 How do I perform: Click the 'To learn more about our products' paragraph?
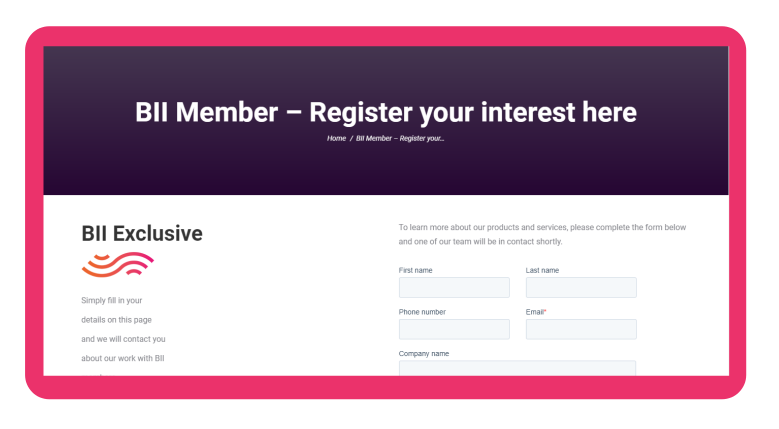point(543,234)
